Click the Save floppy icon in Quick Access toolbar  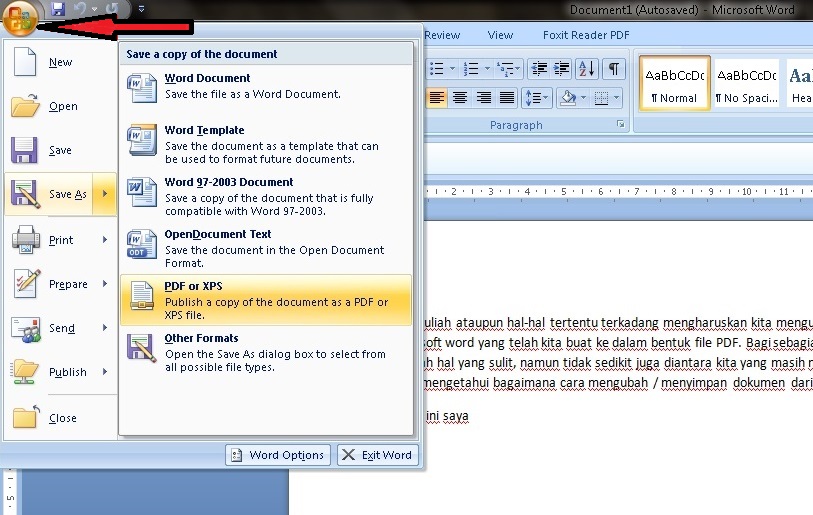[58, 9]
